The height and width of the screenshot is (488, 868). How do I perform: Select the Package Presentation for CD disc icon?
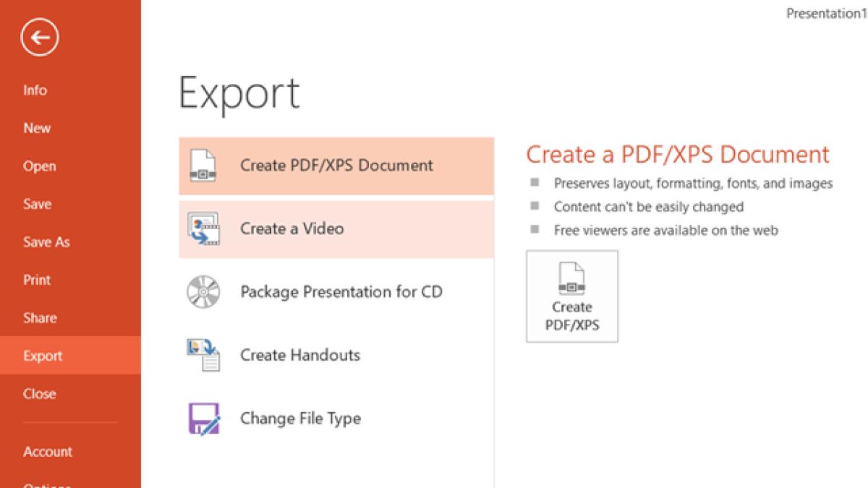pos(203,292)
